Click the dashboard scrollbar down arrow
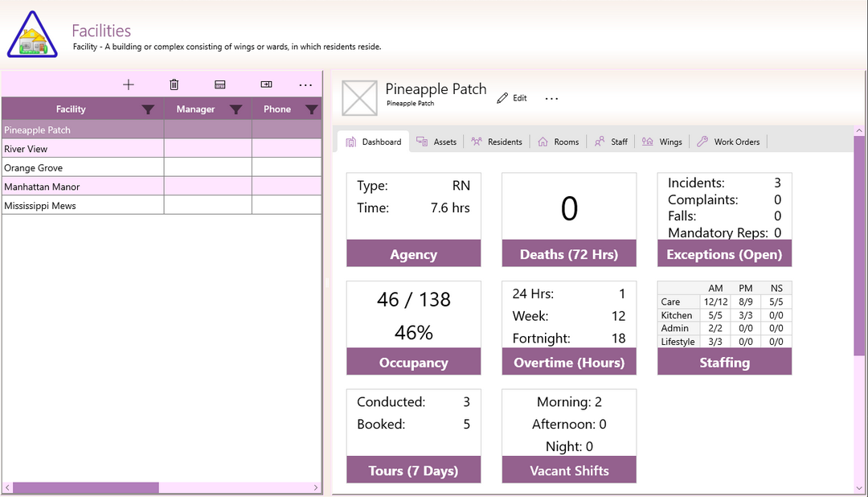Screen dimensions: 868x497 pyautogui.click(x=859, y=488)
